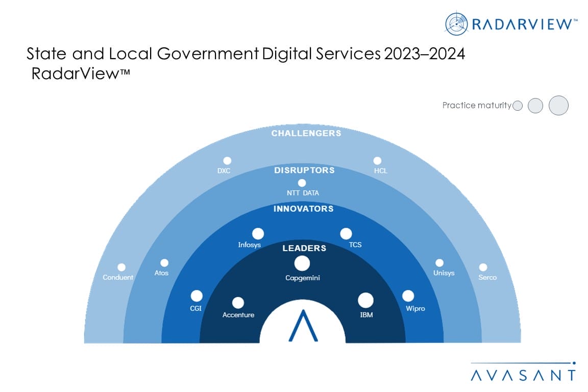This screenshot has height=392, width=588.
Task: Click the IBM marker circle
Action: click(365, 300)
